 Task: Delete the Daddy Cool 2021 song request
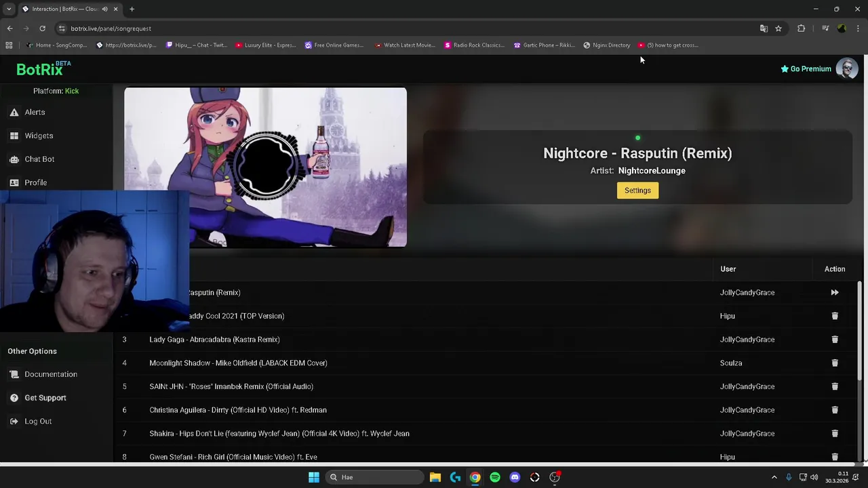[x=835, y=316]
